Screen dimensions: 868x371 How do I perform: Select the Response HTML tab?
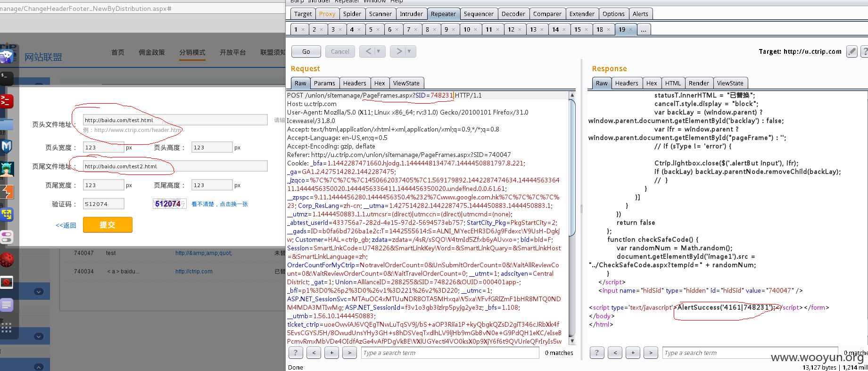pyautogui.click(x=673, y=83)
